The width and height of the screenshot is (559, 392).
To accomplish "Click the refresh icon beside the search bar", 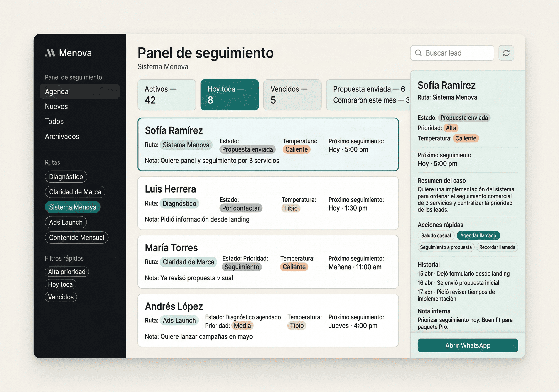I will (506, 53).
